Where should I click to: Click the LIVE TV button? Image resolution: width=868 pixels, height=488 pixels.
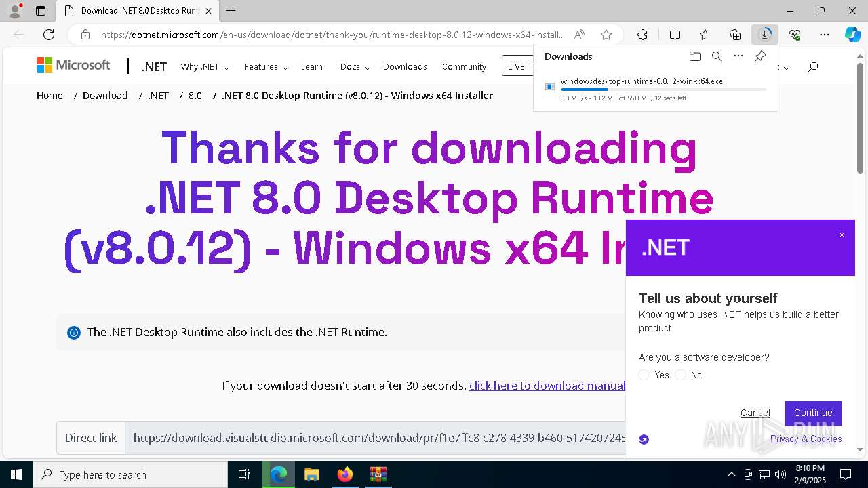coord(519,66)
